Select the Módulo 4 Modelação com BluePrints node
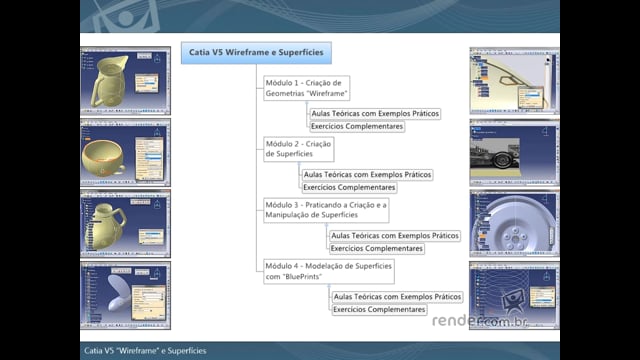 point(329,271)
